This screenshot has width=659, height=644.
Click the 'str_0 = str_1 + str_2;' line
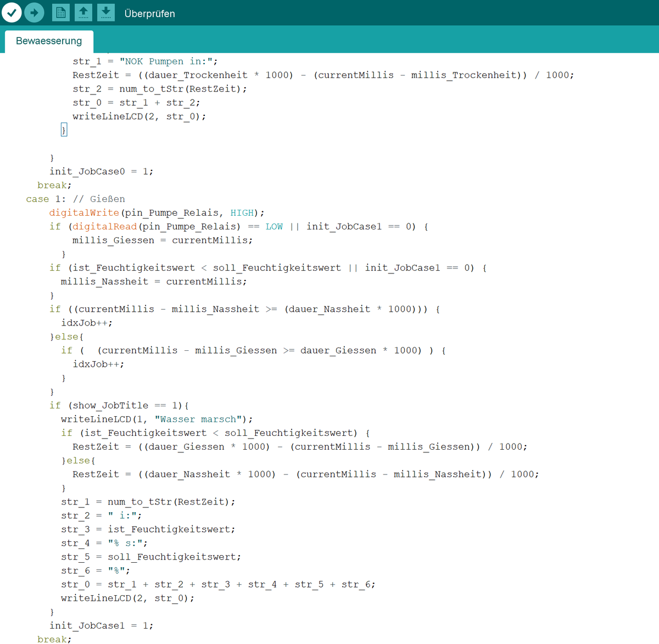coord(136,102)
